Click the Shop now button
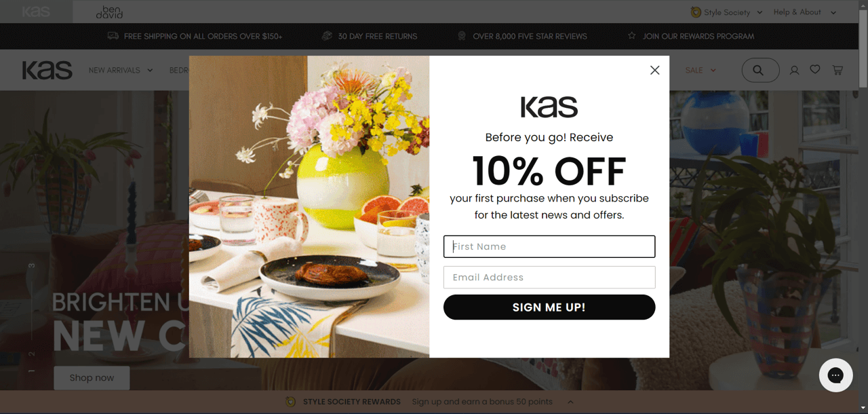This screenshot has height=414, width=868. click(92, 377)
